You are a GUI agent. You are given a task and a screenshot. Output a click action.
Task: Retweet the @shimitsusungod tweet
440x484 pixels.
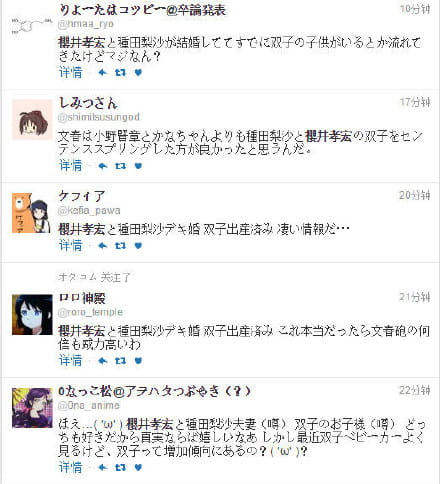click(120, 166)
